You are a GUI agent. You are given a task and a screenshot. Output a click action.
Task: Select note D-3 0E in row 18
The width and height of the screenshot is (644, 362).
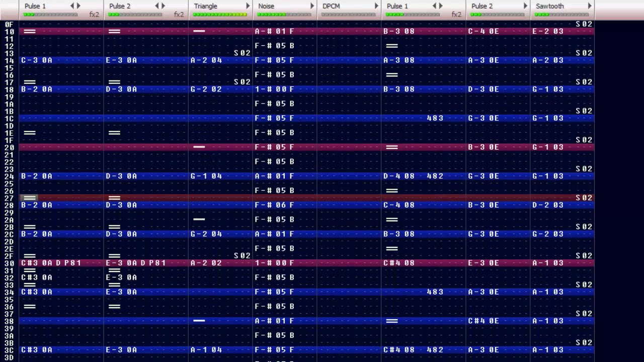(x=484, y=89)
